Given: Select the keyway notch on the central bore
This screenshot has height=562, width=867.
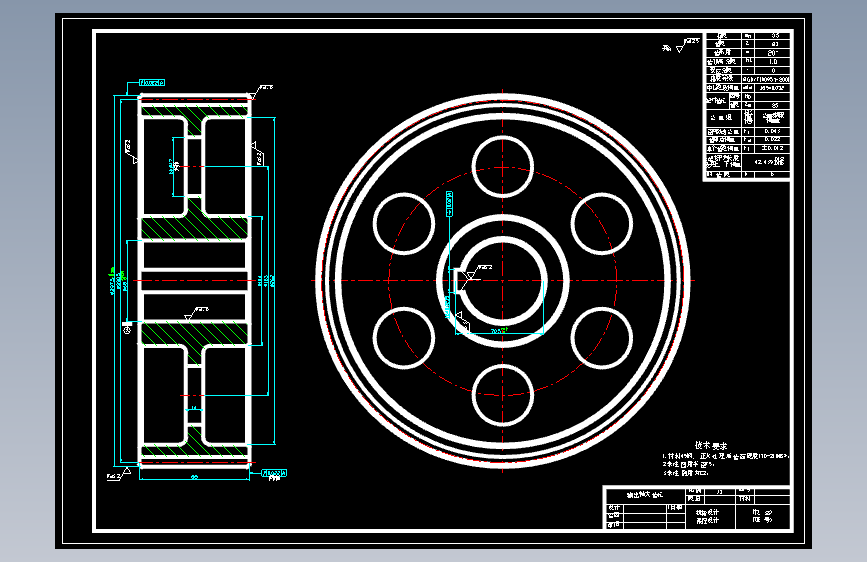Looking at the screenshot, I should (x=458, y=280).
